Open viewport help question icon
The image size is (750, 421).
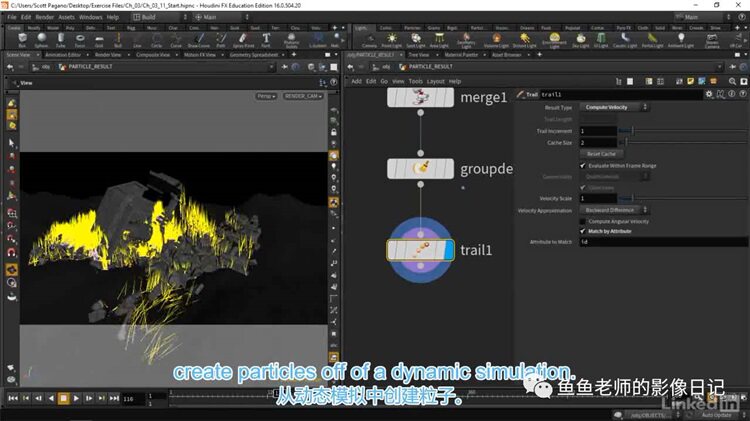point(334,82)
